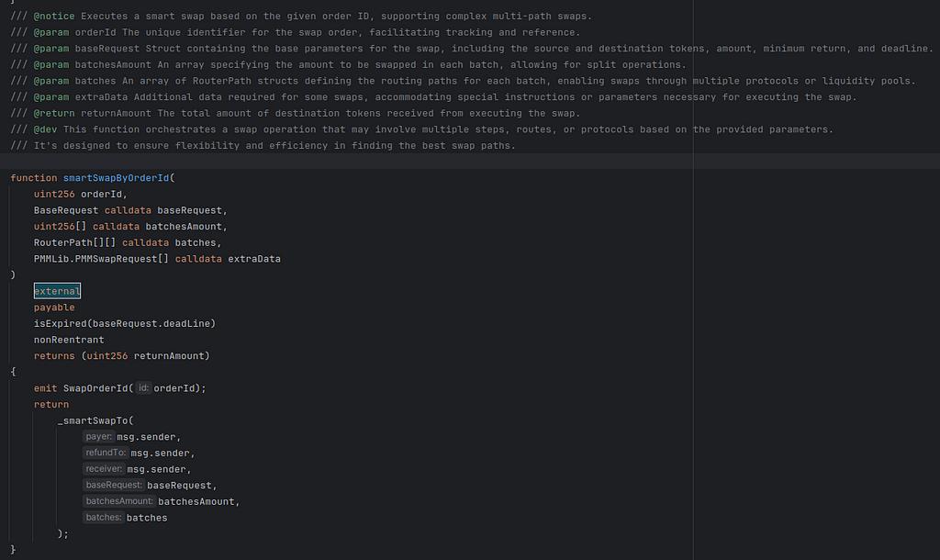
Task: Click the receiver: inlay hint
Action: (103, 469)
